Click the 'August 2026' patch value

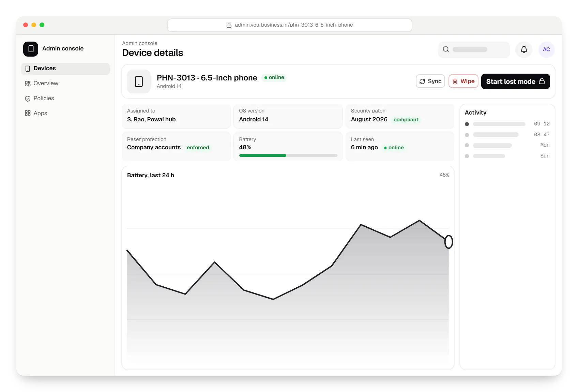pyautogui.click(x=369, y=120)
